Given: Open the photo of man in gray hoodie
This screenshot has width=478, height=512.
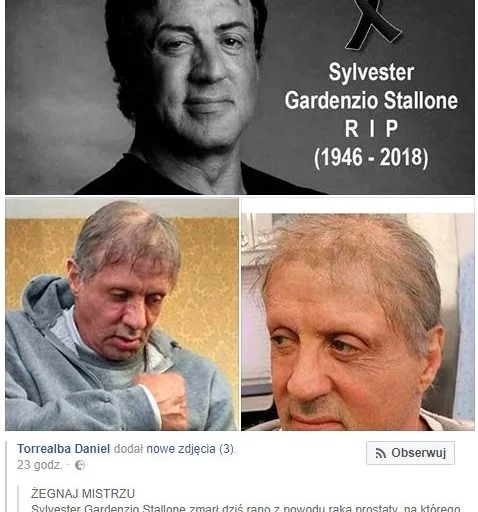Looking at the screenshot, I should [122, 314].
